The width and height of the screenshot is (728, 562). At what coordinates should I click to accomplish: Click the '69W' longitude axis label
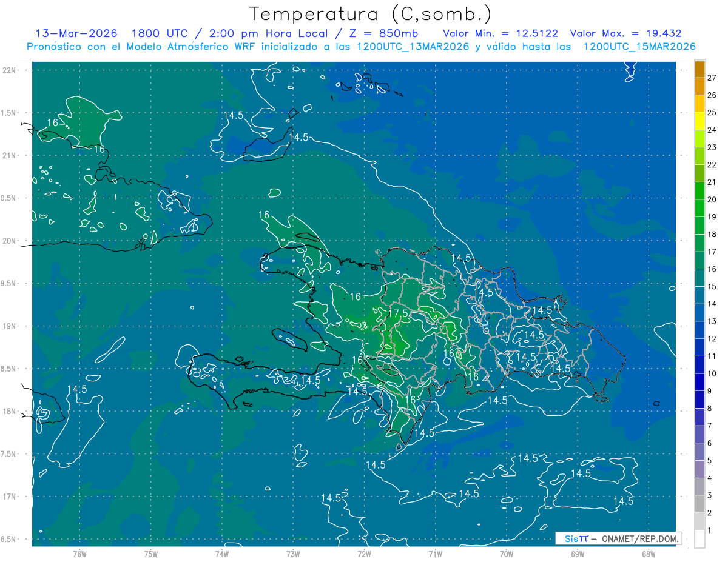[x=577, y=554]
